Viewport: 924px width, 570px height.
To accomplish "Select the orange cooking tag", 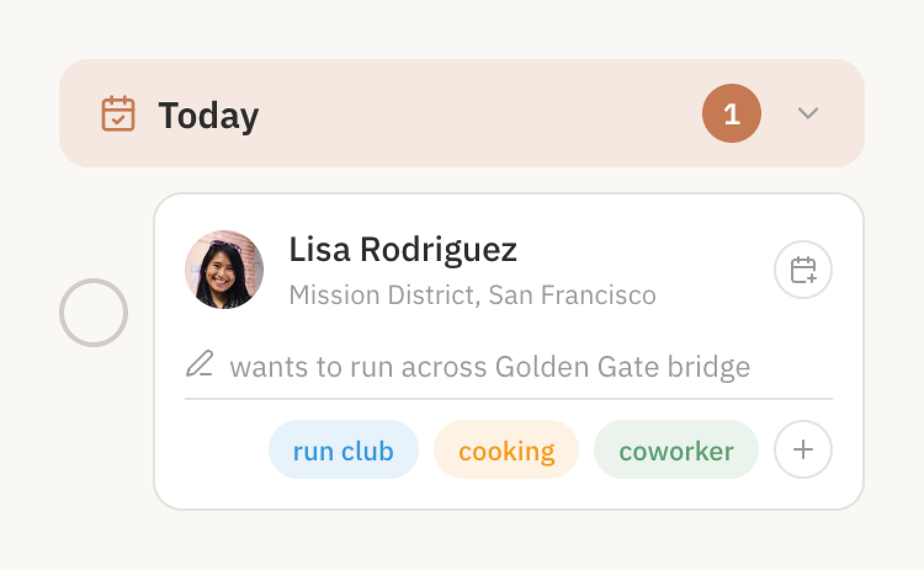I will pos(506,451).
